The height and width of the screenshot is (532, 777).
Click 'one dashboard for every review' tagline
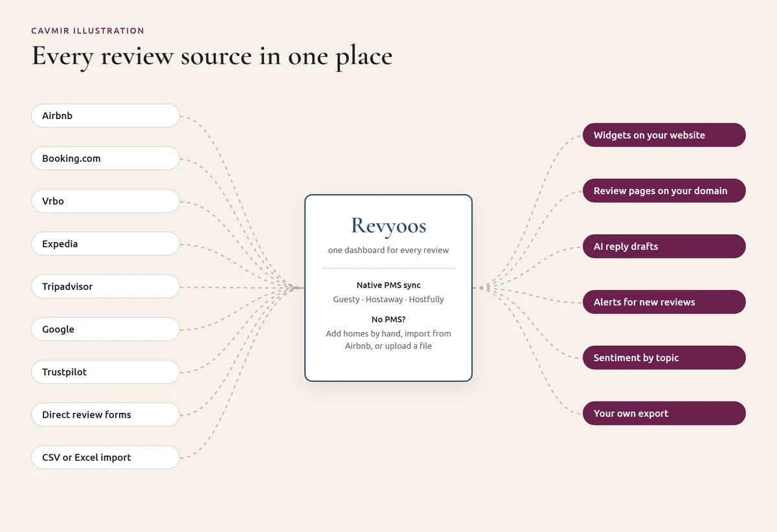click(x=388, y=250)
